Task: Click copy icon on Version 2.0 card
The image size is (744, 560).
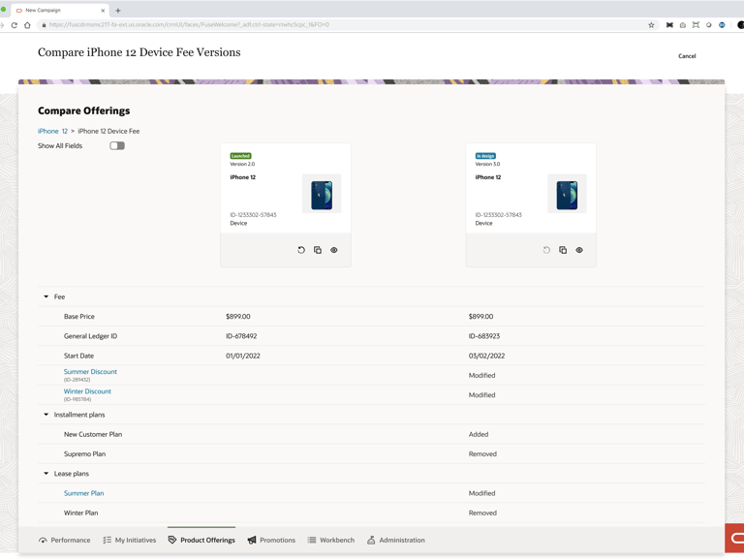Action: tap(318, 250)
